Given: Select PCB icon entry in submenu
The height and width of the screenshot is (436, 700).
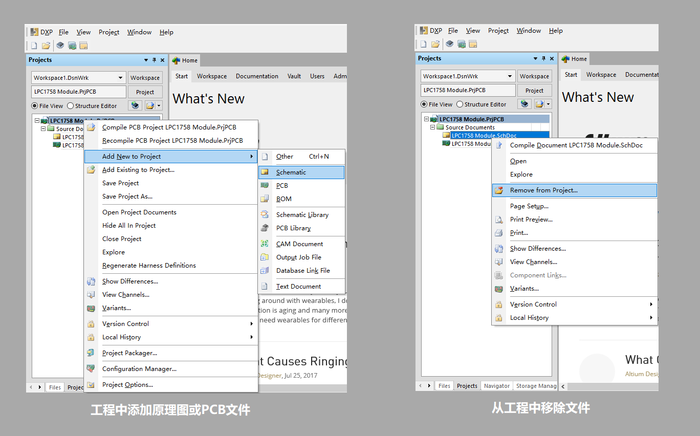Looking at the screenshot, I should click(265, 186).
